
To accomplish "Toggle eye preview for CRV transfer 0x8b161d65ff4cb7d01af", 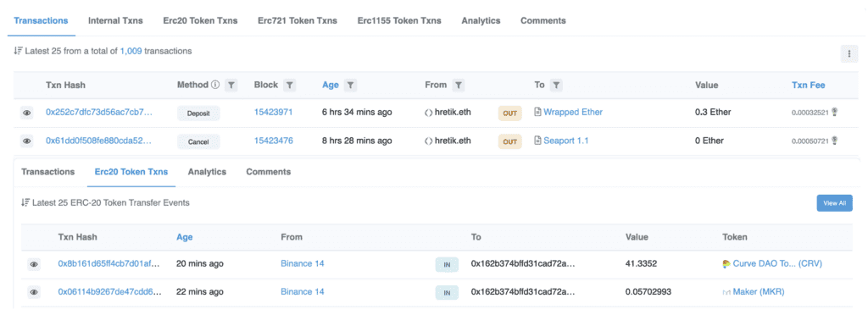I will tap(34, 265).
